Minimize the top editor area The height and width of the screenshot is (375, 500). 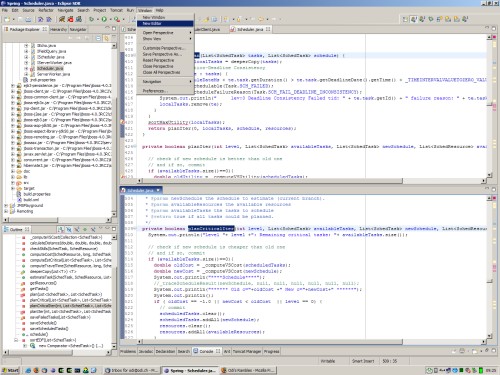coord(487,28)
